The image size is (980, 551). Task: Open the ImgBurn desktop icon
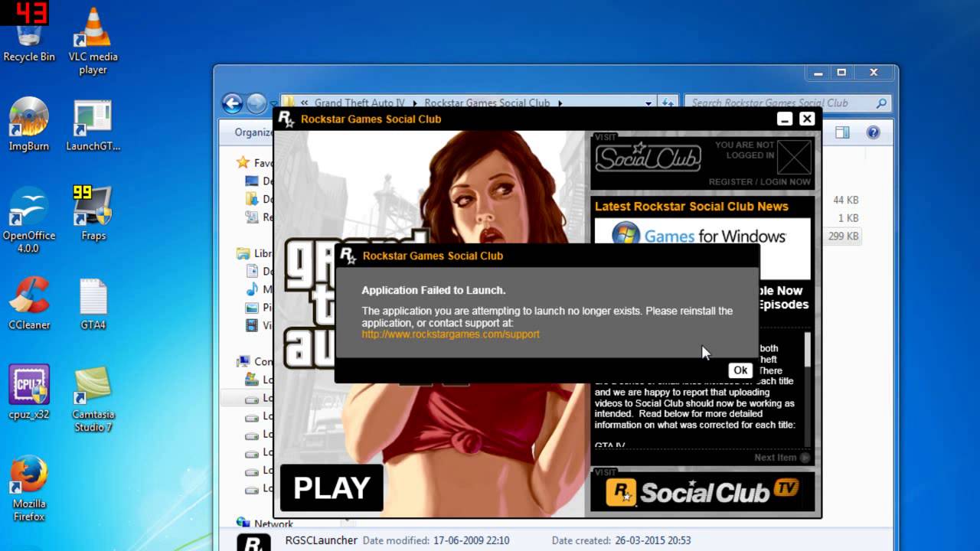coord(29,125)
